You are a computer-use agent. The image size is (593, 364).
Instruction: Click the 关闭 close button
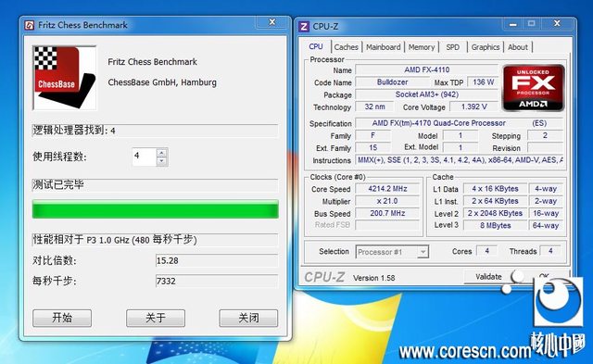point(248,318)
